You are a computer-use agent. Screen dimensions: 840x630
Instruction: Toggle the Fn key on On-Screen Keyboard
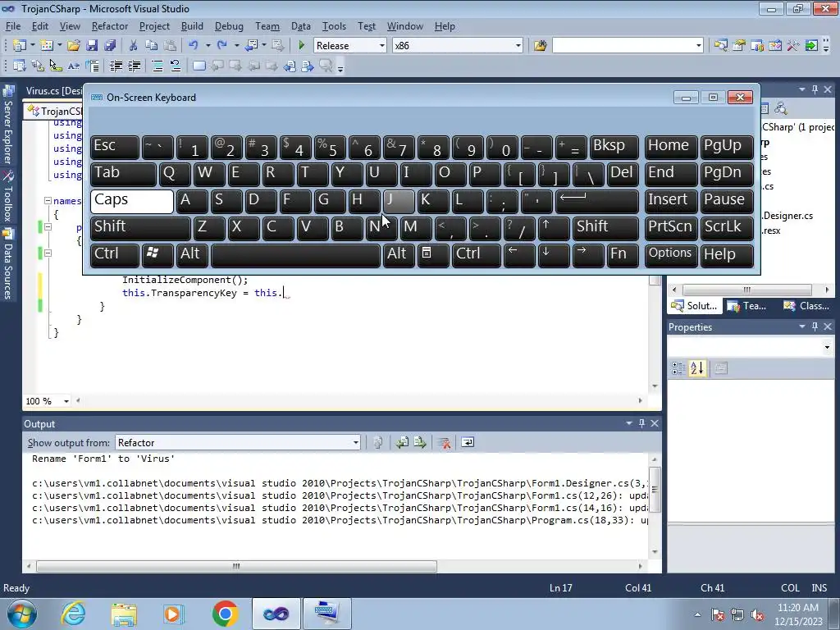point(623,255)
